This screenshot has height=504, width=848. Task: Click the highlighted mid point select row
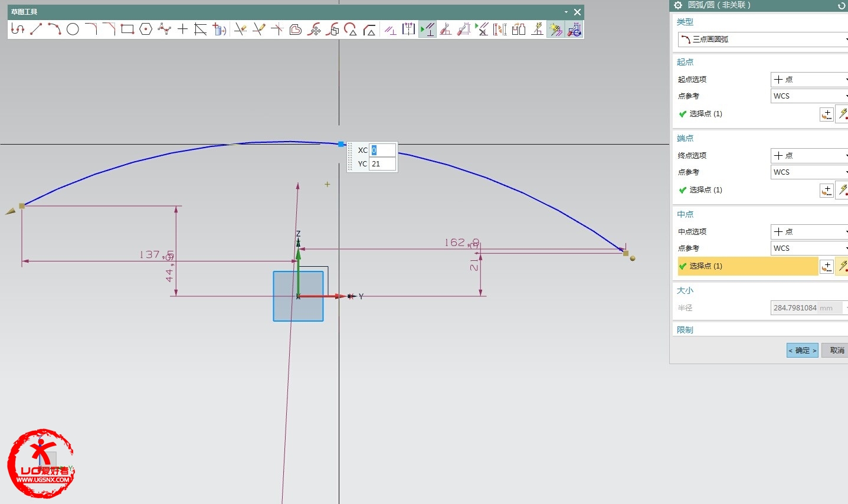[x=748, y=266]
